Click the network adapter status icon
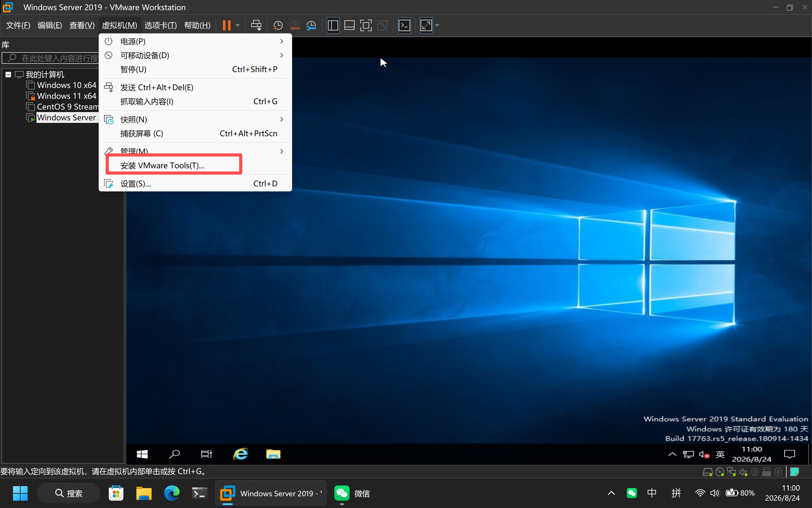Image resolution: width=812 pixels, height=508 pixels. [x=731, y=472]
